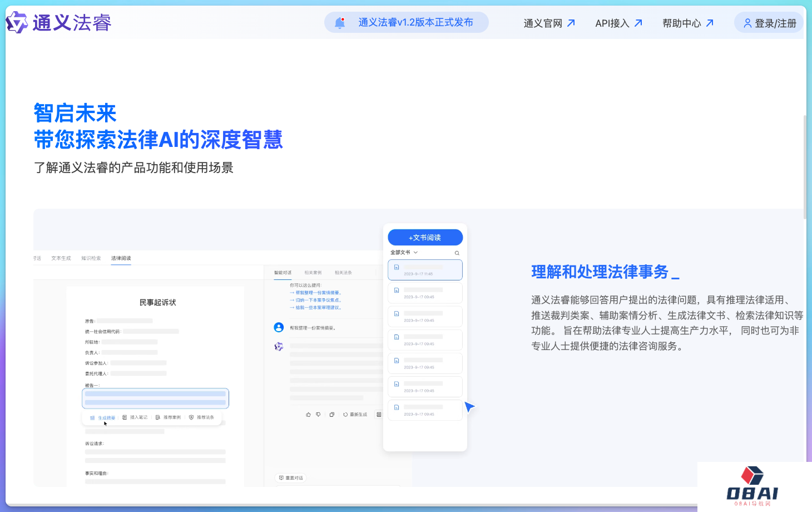Expand the 全部文书 dropdown
The width and height of the screenshot is (812, 512).
point(404,253)
